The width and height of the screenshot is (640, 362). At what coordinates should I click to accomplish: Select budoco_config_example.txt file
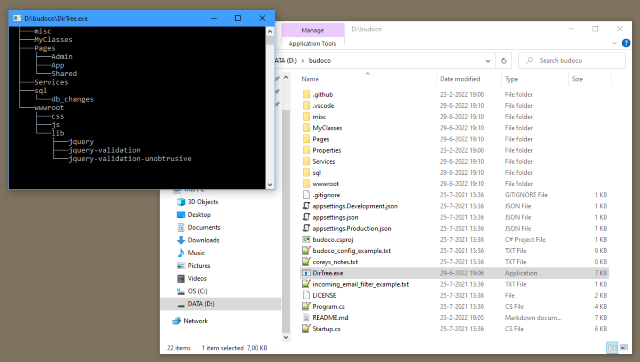(x=352, y=251)
